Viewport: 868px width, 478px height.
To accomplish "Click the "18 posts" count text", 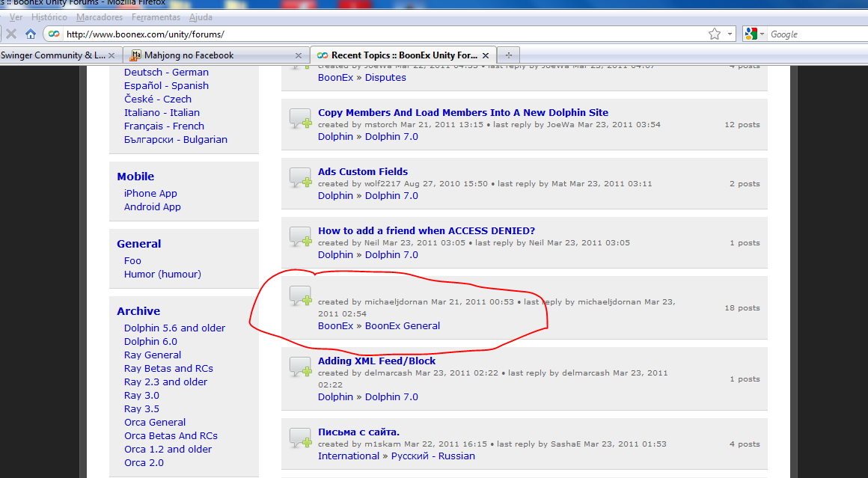I will pos(742,307).
